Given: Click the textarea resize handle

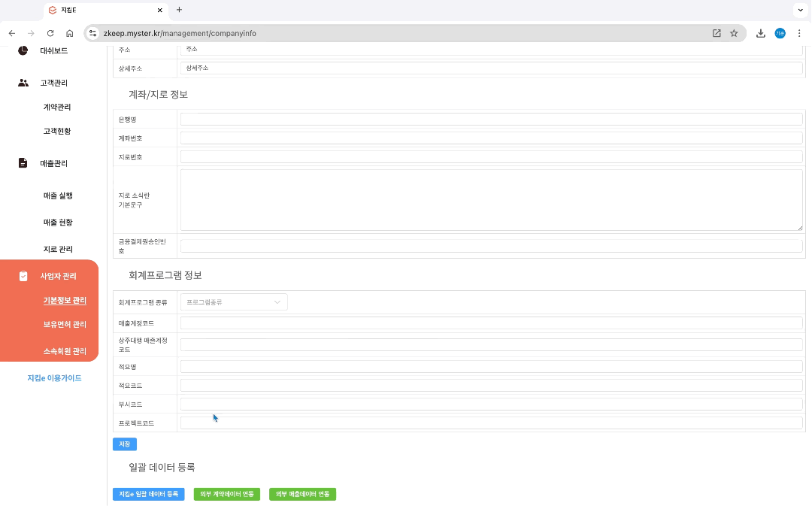Looking at the screenshot, I should [799, 227].
